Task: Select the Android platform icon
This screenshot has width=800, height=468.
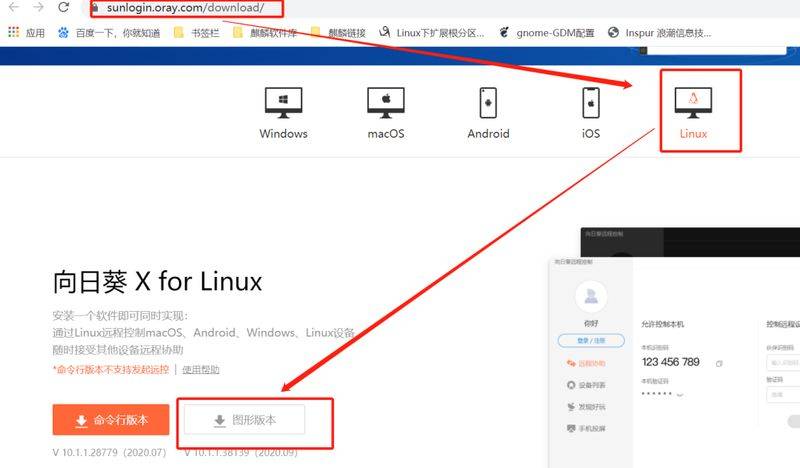Action: click(x=488, y=103)
